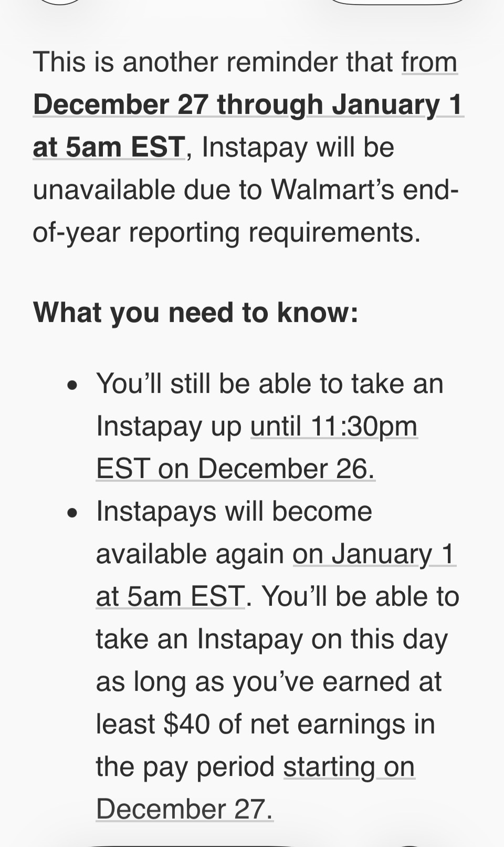Click the final underlined "December 27."
Screen dimensions: 504x847
(184, 809)
